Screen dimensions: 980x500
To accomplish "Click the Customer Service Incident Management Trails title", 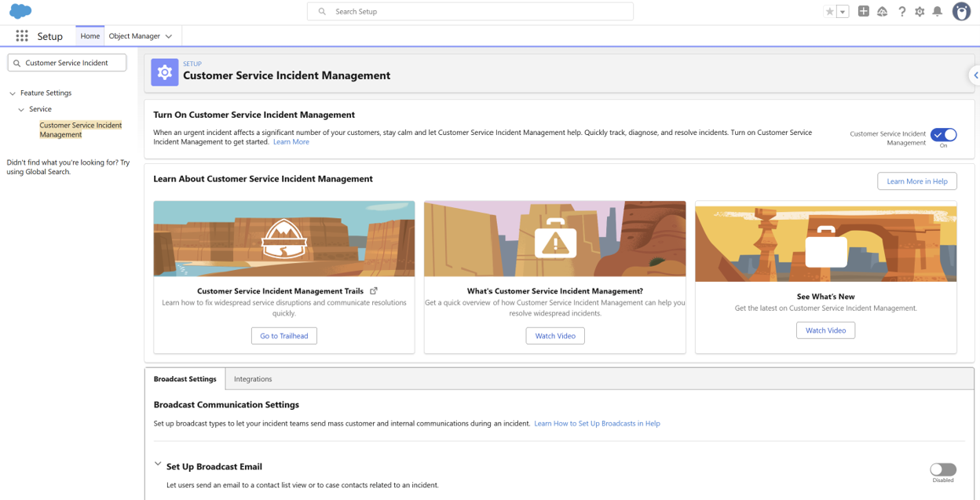I will pos(280,291).
